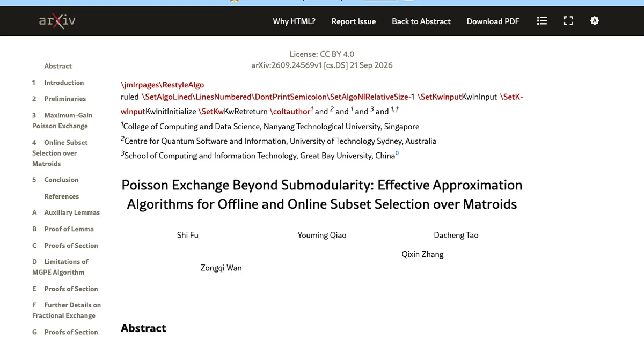Click the University of Technology Sydney affiliation line
644x338 pixels.
point(279,141)
